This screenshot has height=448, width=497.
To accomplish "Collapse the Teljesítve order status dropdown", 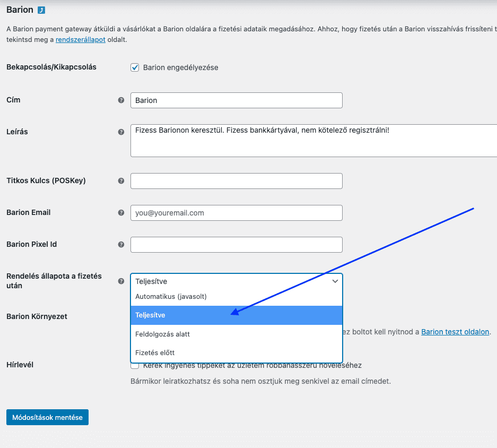I will [237, 281].
